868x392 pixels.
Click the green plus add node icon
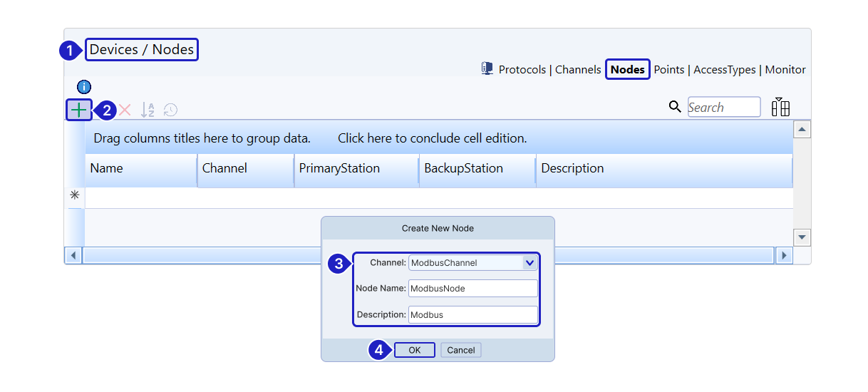point(78,110)
